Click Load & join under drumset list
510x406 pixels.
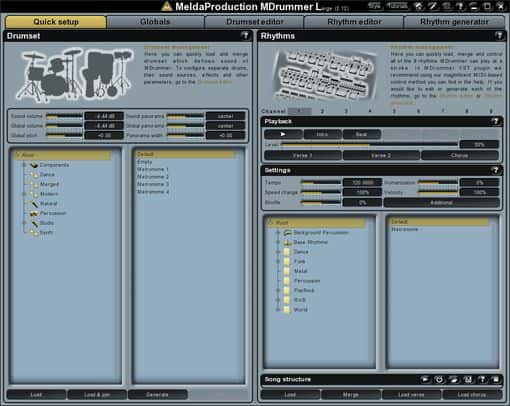click(x=97, y=395)
